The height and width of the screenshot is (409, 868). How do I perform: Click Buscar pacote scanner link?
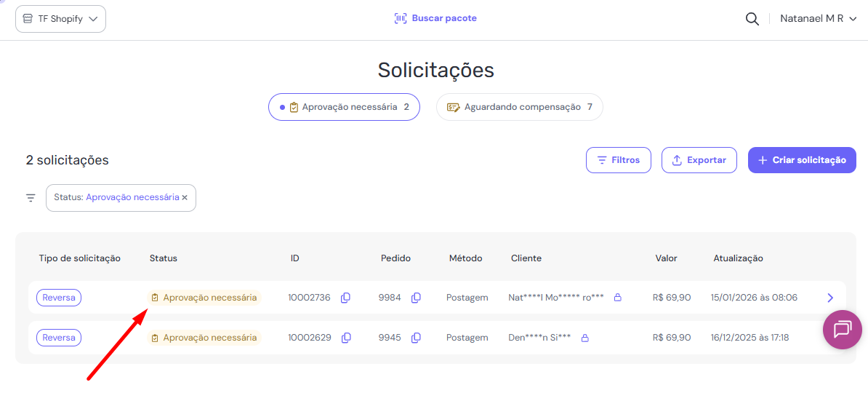(x=435, y=18)
